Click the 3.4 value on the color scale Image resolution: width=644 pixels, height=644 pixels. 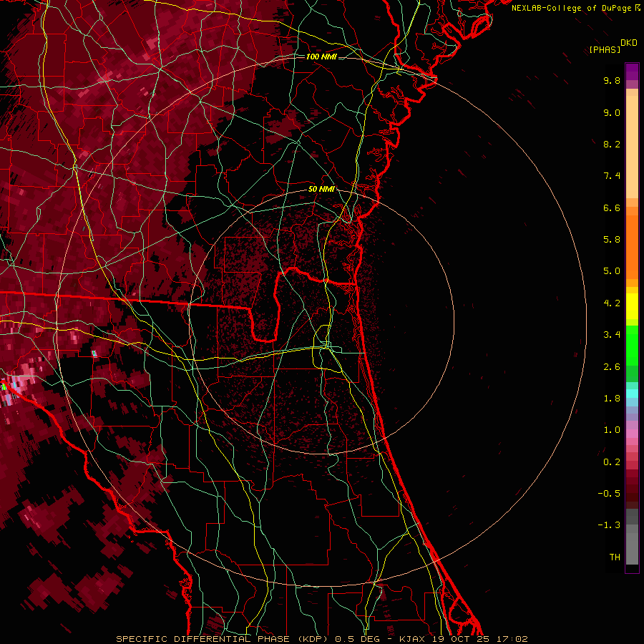coord(612,335)
